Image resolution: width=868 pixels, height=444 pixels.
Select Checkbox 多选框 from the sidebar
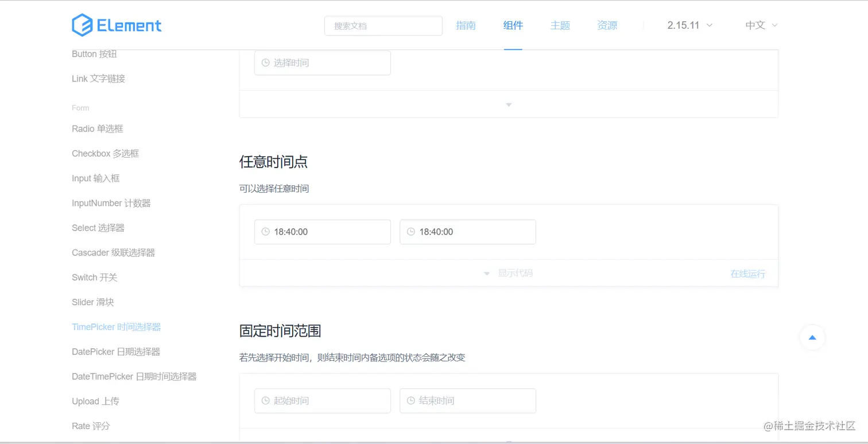point(106,153)
